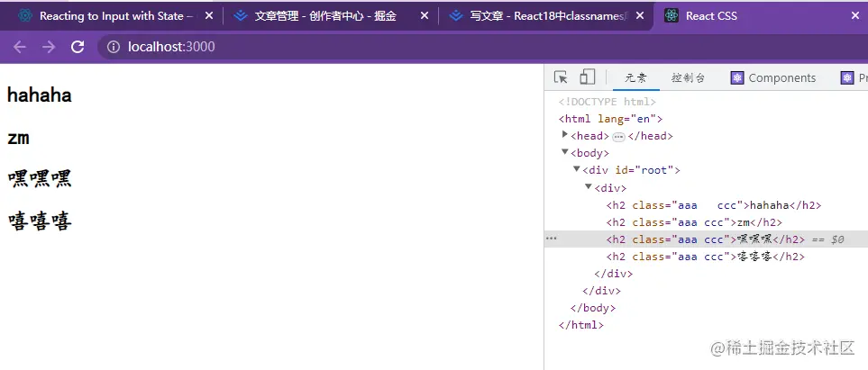Image resolution: width=868 pixels, height=370 pixels.
Task: Click the 嘿嘿嘿 heading on page
Action: tap(40, 179)
